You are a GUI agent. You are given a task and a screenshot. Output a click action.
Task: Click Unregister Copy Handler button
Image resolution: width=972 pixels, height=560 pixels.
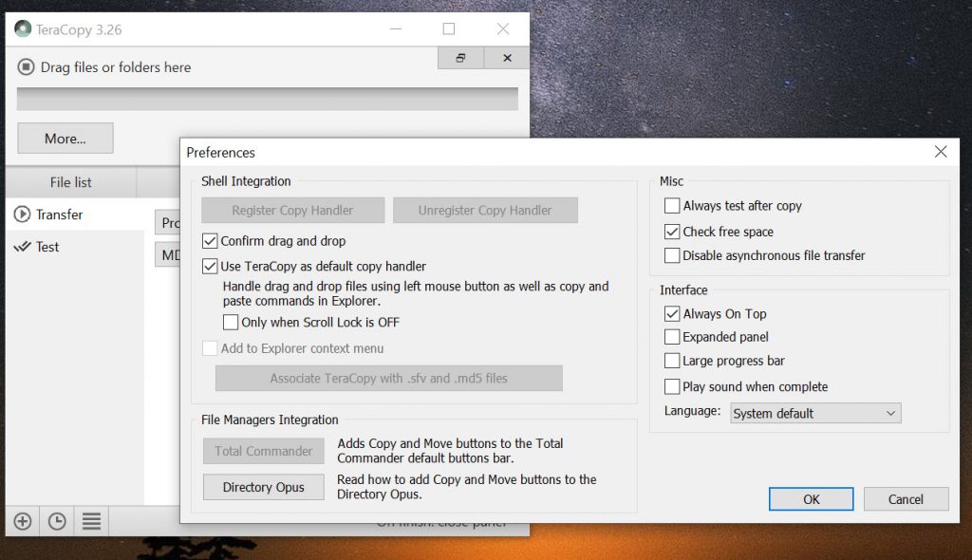click(485, 210)
